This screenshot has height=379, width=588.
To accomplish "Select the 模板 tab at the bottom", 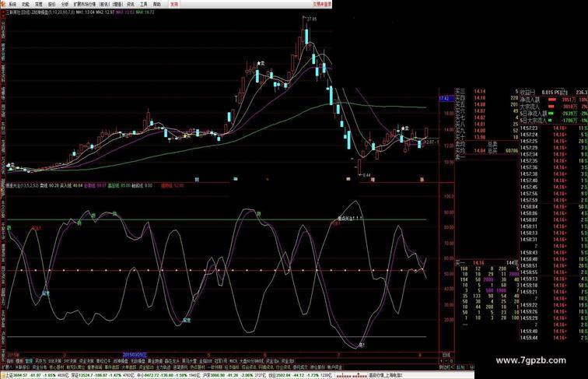I will click(x=19, y=360).
